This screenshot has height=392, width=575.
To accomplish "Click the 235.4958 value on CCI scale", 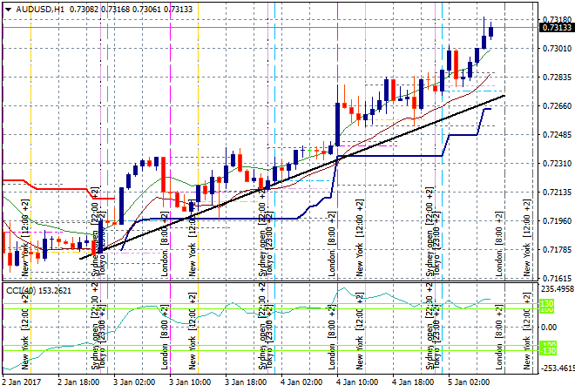I will coord(557,288).
